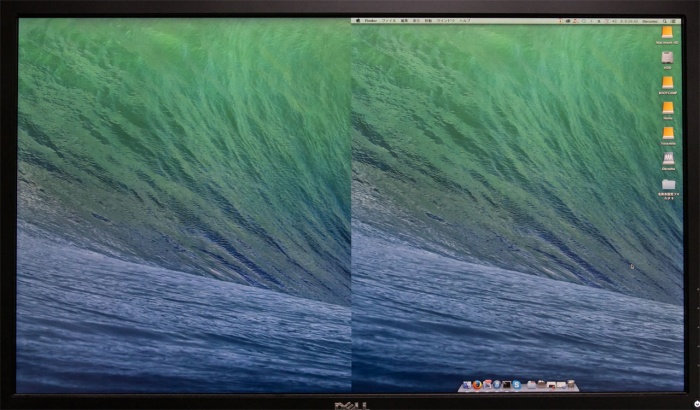Open the Apple menu

pyautogui.click(x=358, y=20)
